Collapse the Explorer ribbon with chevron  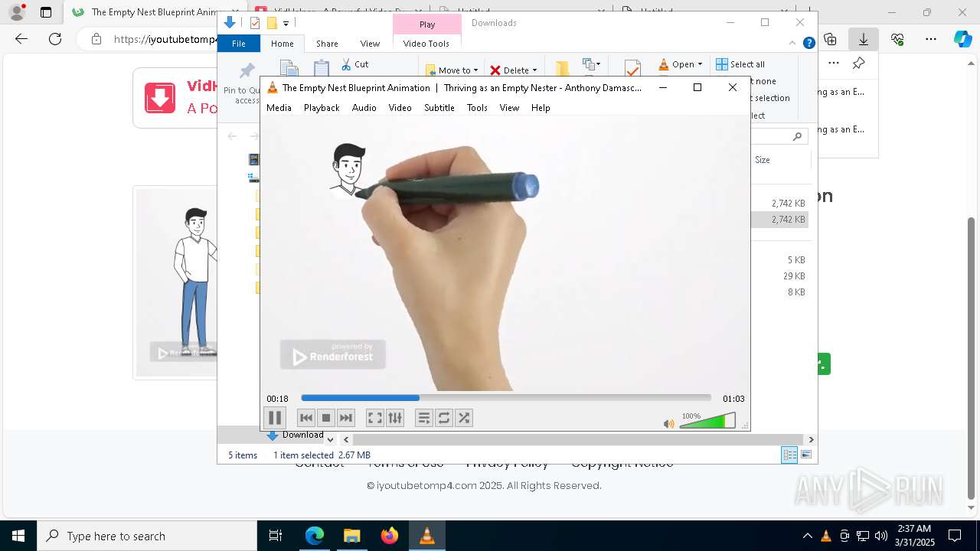(x=792, y=44)
